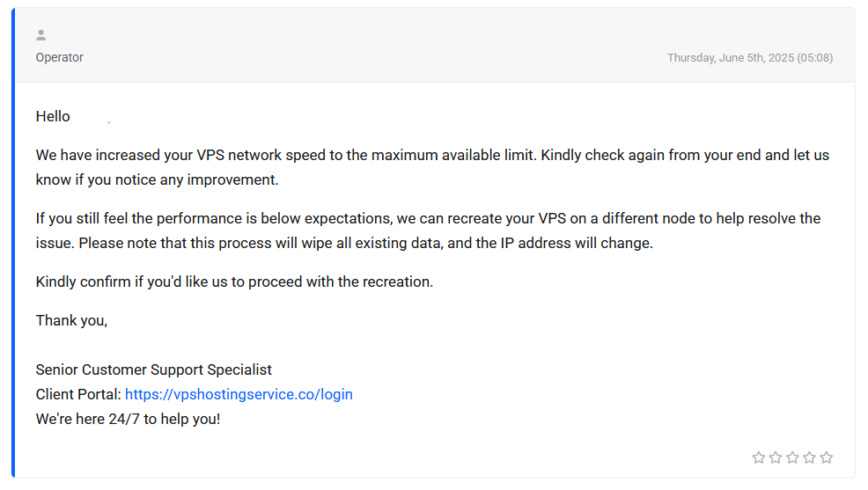Click the 'Thank you,' closing line
Screen dimensions: 868x490
71,320
